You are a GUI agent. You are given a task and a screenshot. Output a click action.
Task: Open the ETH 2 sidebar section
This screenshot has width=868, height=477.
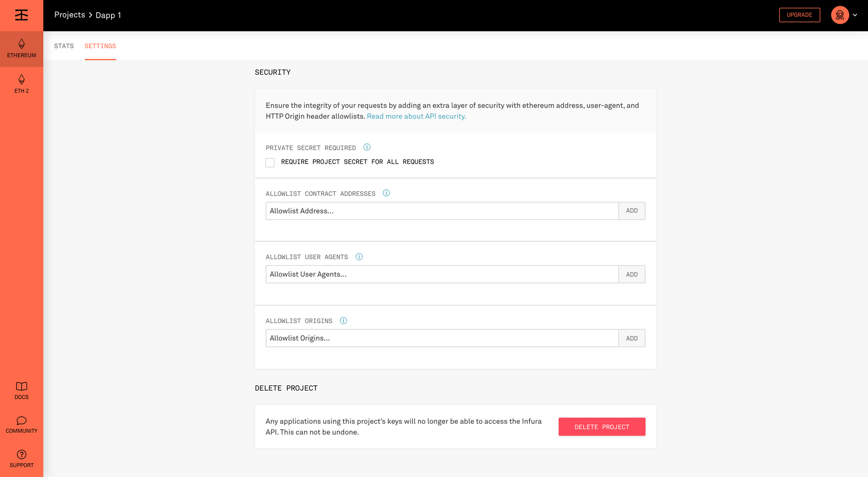21,84
